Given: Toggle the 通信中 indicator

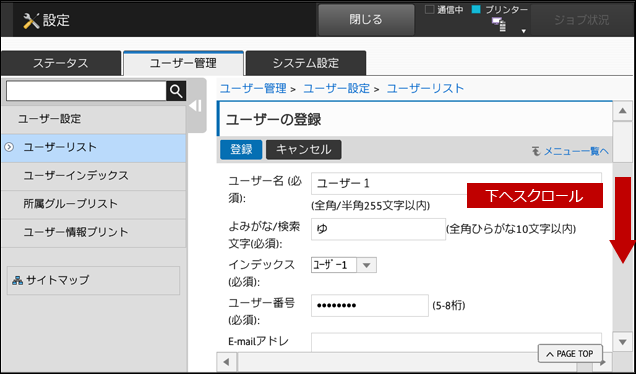Looking at the screenshot, I should click(x=429, y=10).
